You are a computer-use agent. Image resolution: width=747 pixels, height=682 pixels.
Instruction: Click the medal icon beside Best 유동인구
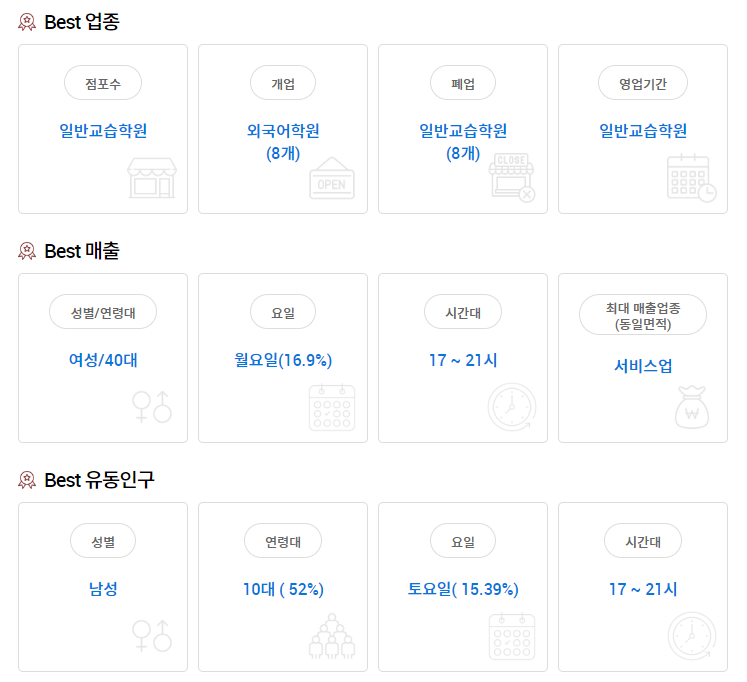click(27, 480)
